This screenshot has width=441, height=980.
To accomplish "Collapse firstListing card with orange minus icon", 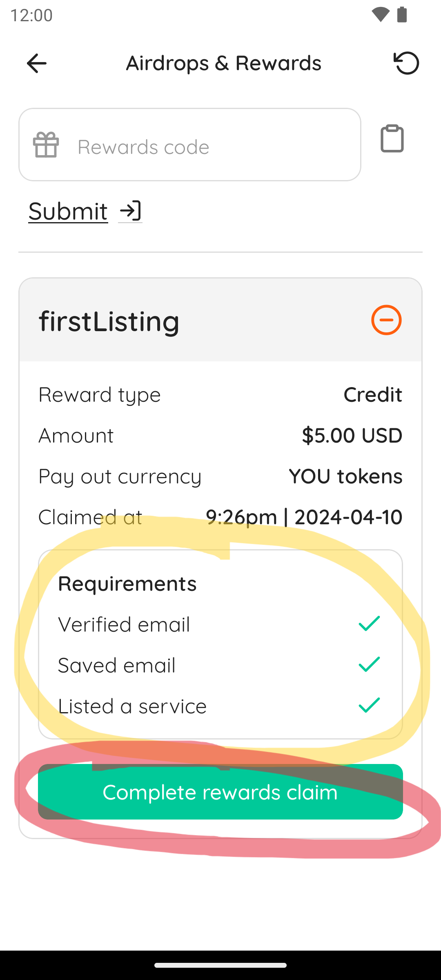I will [386, 320].
